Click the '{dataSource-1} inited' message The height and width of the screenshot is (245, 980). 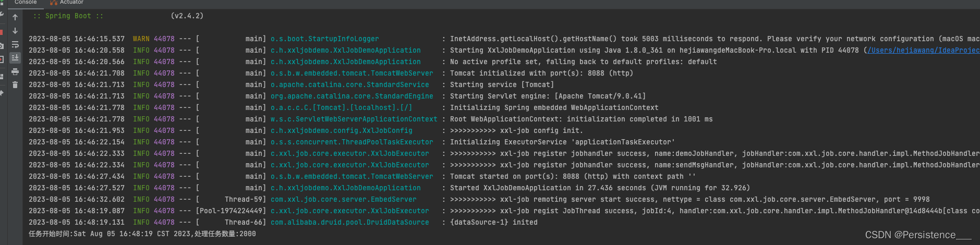[x=494, y=222]
